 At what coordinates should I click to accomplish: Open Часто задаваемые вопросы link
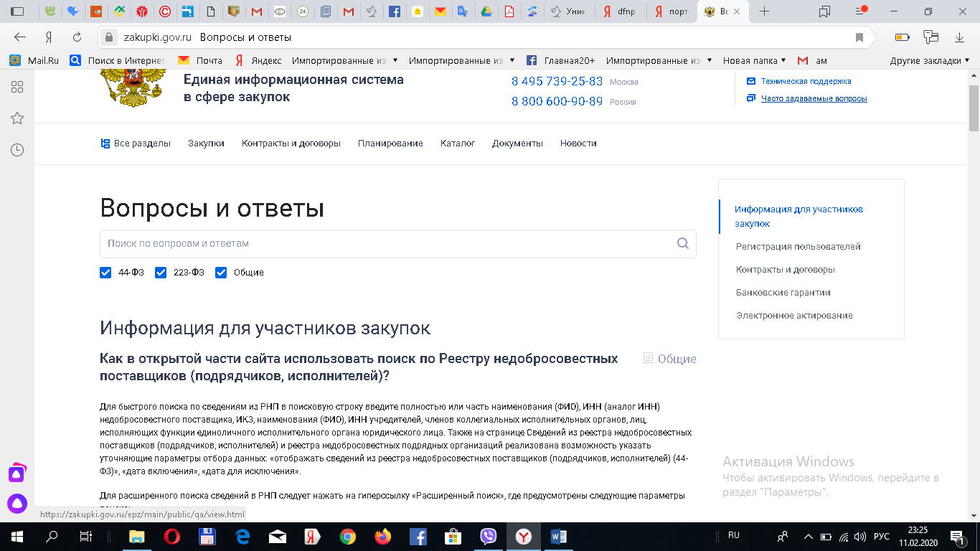tap(814, 98)
